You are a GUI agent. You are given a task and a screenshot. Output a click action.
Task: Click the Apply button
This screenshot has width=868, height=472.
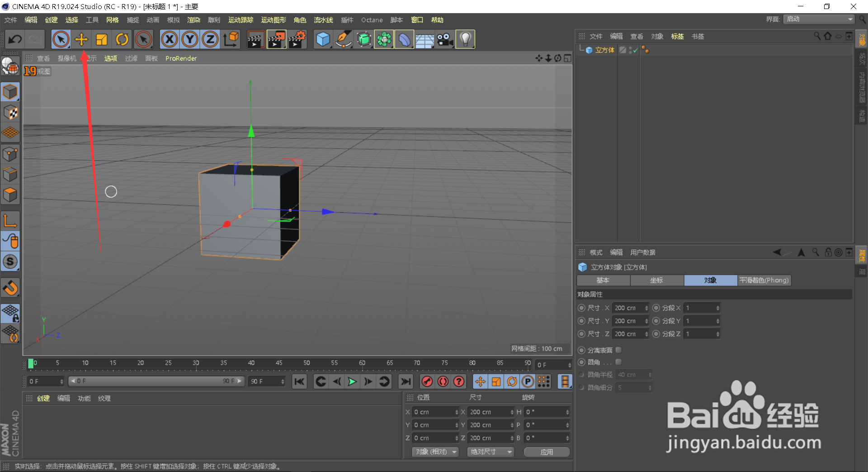pyautogui.click(x=547, y=452)
